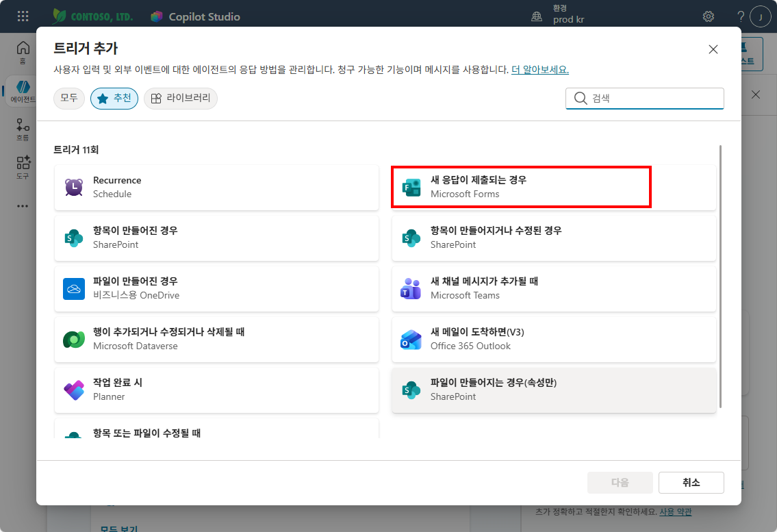The image size is (777, 532).
Task: Choose the Recurrence Schedule trigger card
Action: [x=216, y=188]
